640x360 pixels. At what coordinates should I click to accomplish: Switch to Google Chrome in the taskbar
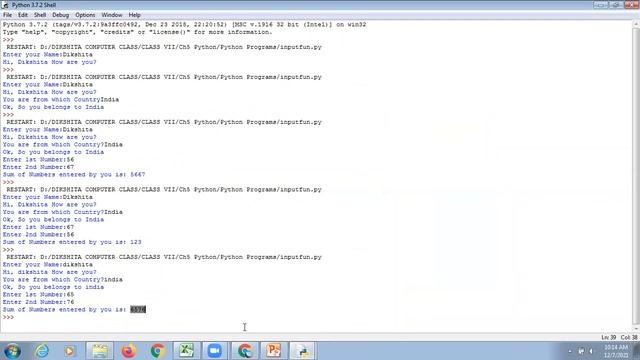point(158,351)
